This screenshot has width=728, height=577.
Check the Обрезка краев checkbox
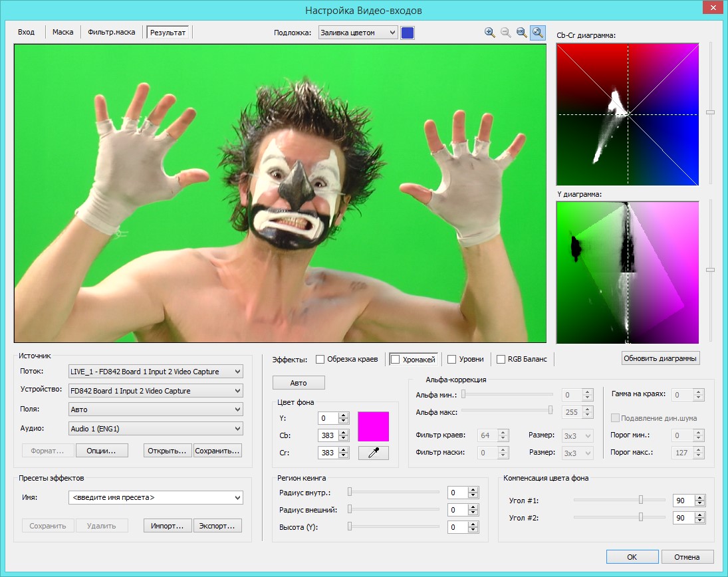tap(320, 359)
